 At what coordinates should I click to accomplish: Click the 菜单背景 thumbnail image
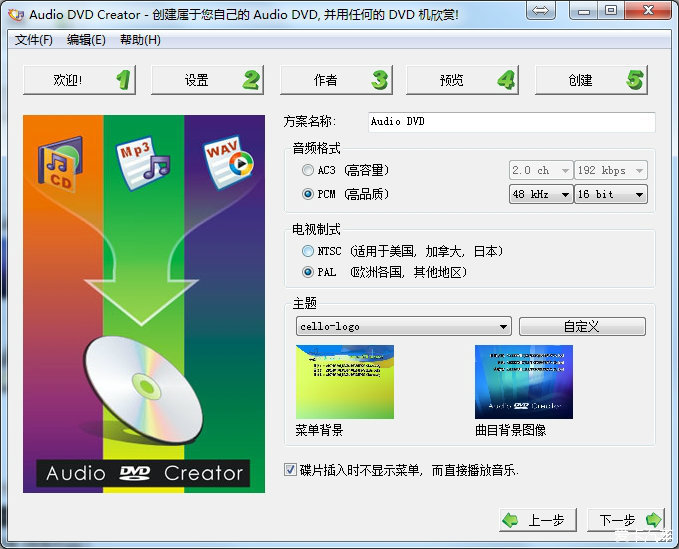click(x=345, y=382)
